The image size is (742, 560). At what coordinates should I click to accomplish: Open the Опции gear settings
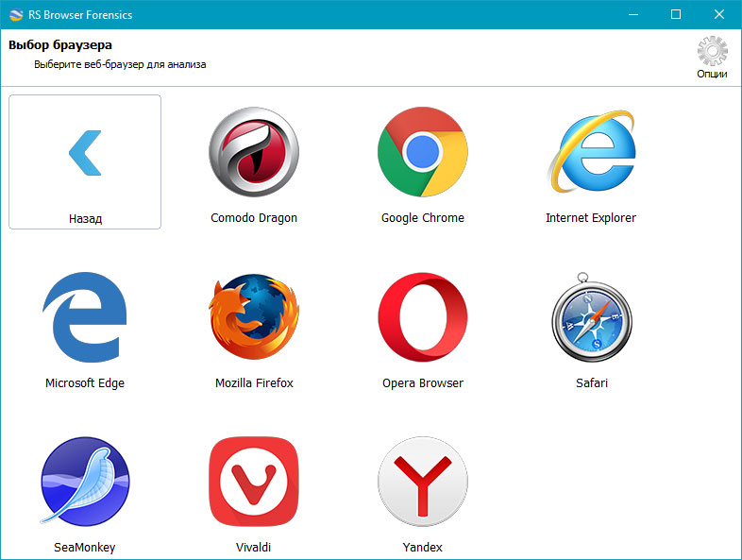tap(712, 51)
